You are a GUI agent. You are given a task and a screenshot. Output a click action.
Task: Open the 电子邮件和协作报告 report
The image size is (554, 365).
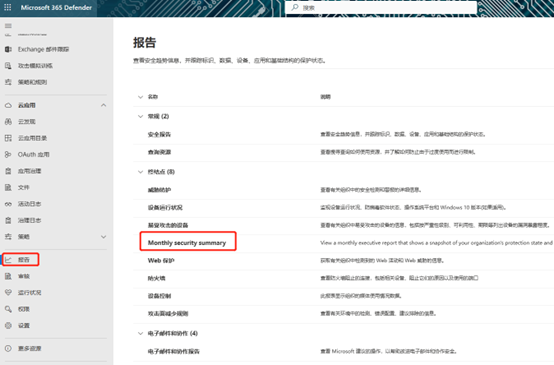click(x=173, y=351)
